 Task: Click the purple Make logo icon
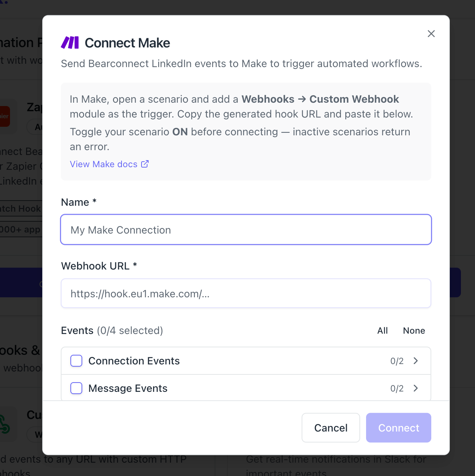coord(70,43)
